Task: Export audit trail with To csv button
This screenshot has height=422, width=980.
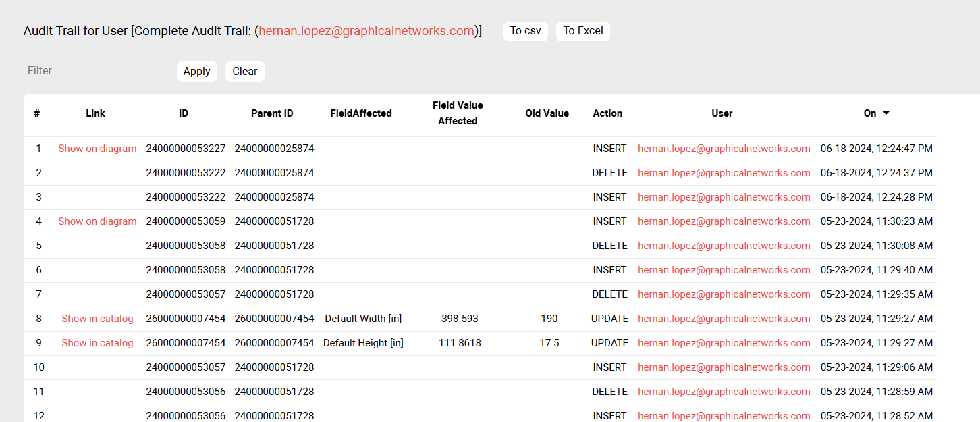Action: 525,31
